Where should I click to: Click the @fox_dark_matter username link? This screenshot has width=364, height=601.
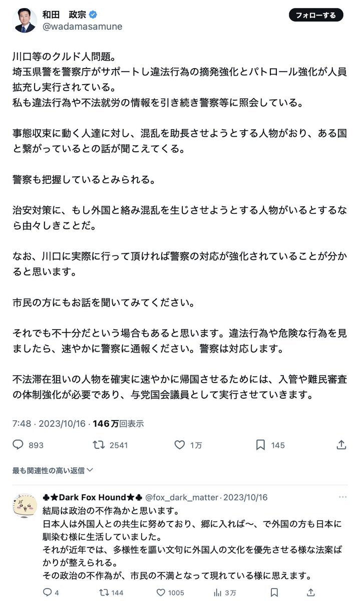(x=181, y=497)
